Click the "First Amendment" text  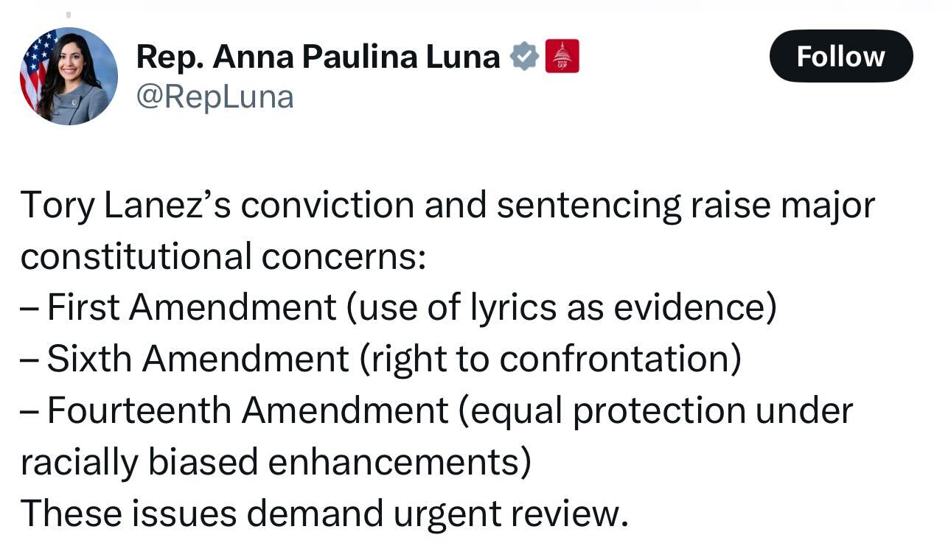pos(192,308)
